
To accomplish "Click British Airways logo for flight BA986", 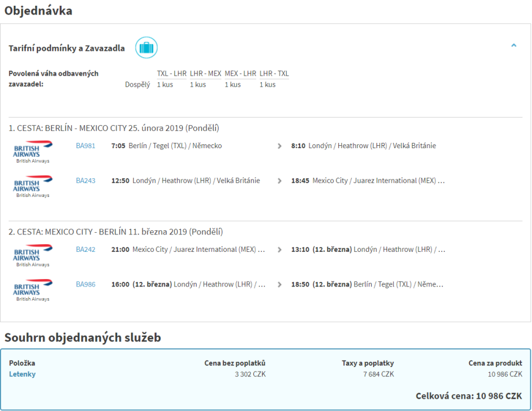I will pyautogui.click(x=33, y=290).
